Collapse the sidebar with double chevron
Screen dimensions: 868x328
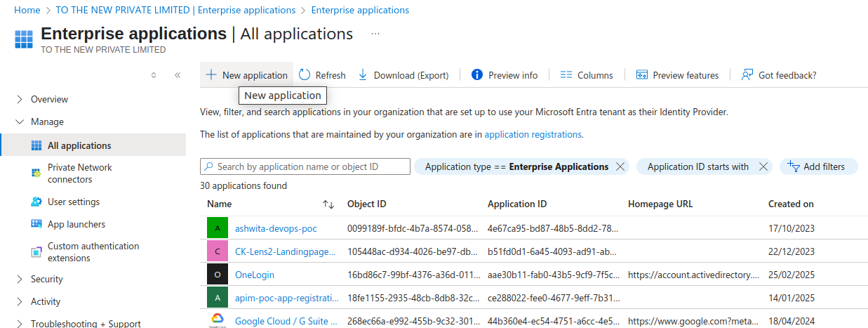click(178, 75)
